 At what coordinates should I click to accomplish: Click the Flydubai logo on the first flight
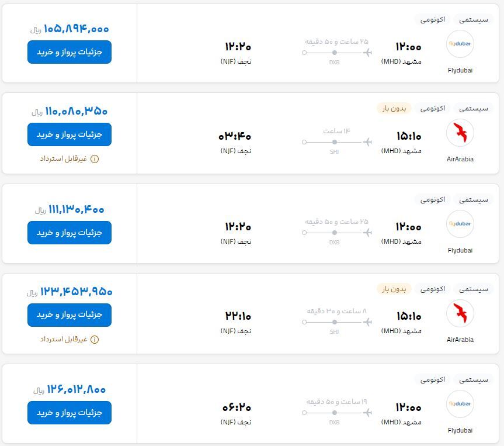tap(460, 44)
